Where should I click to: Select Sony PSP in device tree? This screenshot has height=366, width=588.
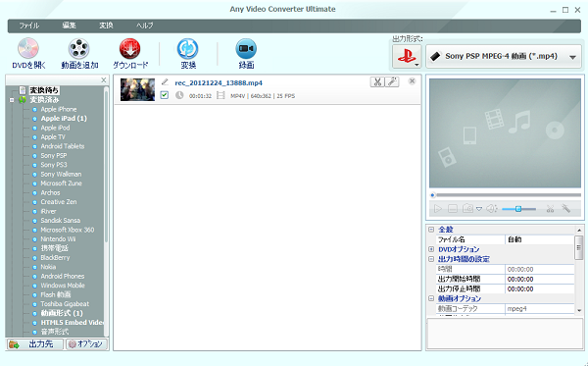[x=54, y=156]
